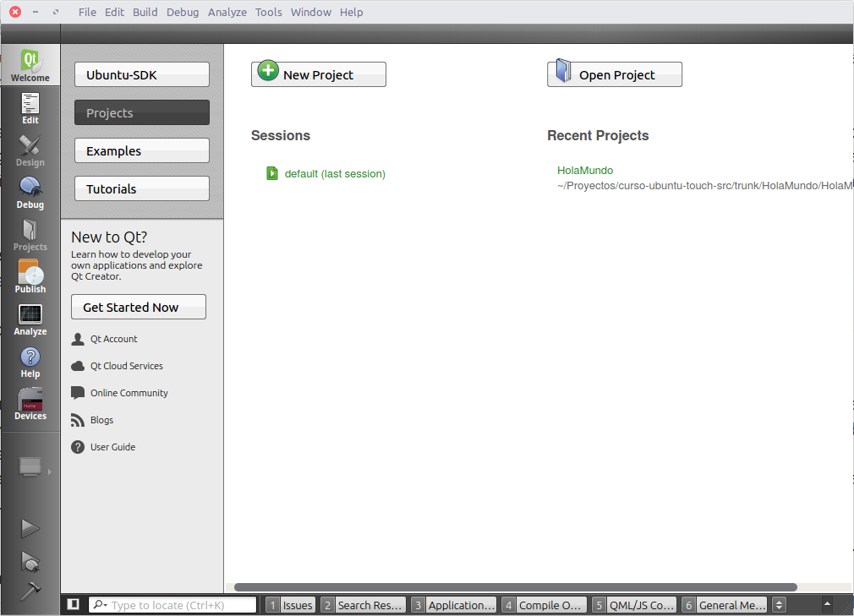Click the New Project button
The width and height of the screenshot is (854, 616).
[319, 74]
